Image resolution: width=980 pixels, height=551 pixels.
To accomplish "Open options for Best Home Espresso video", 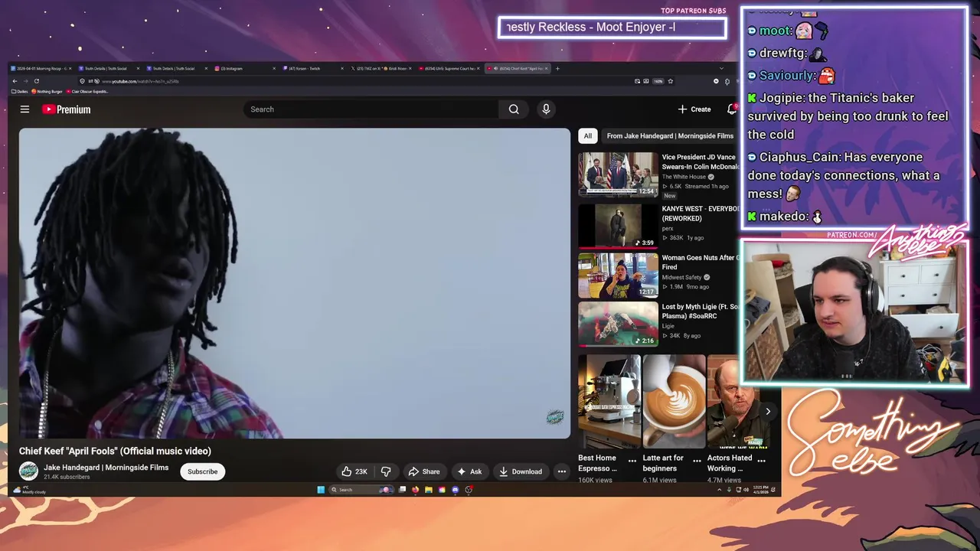I will [632, 461].
